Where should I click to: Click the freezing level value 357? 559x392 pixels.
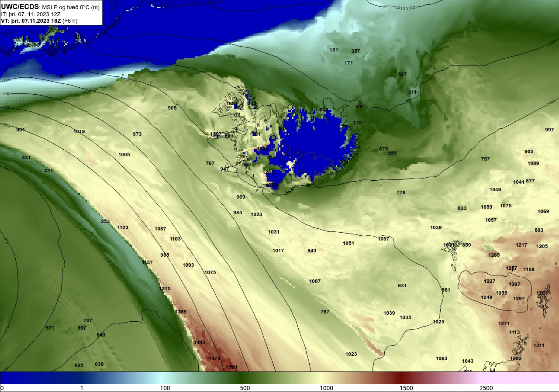coord(355,51)
